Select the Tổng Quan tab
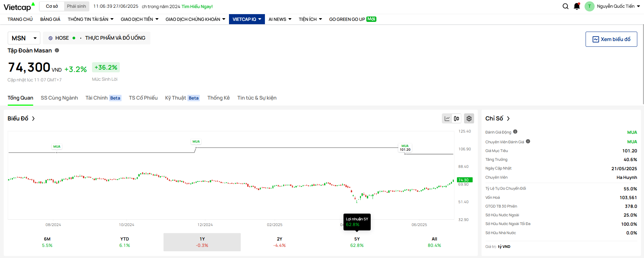This screenshot has width=644, height=258. point(20,98)
